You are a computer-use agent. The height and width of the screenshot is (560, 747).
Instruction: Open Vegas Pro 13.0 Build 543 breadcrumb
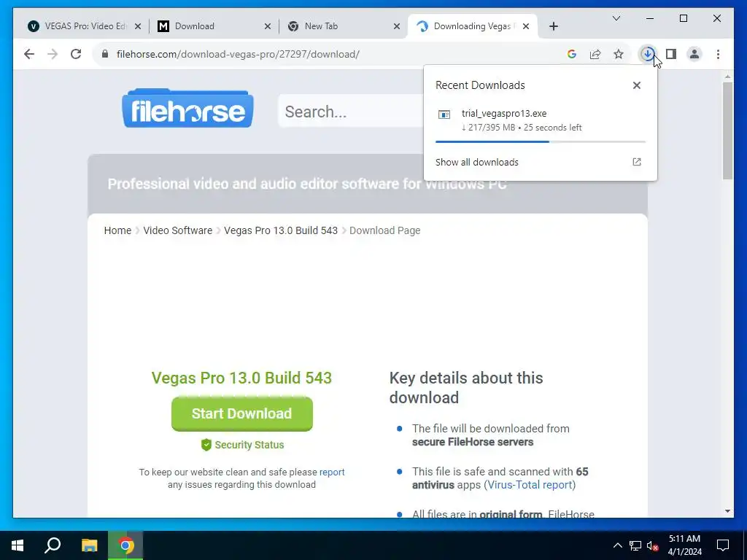click(x=281, y=230)
